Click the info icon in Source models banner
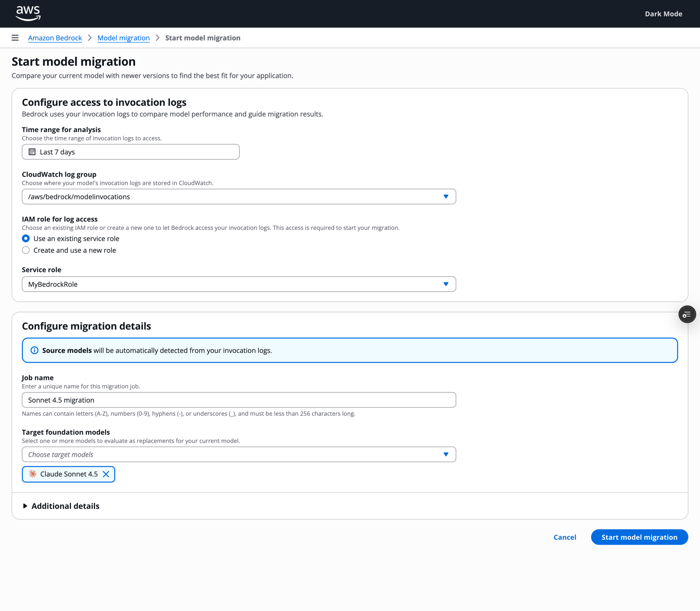Screen dimensions: 700x611 pyautogui.click(x=34, y=350)
